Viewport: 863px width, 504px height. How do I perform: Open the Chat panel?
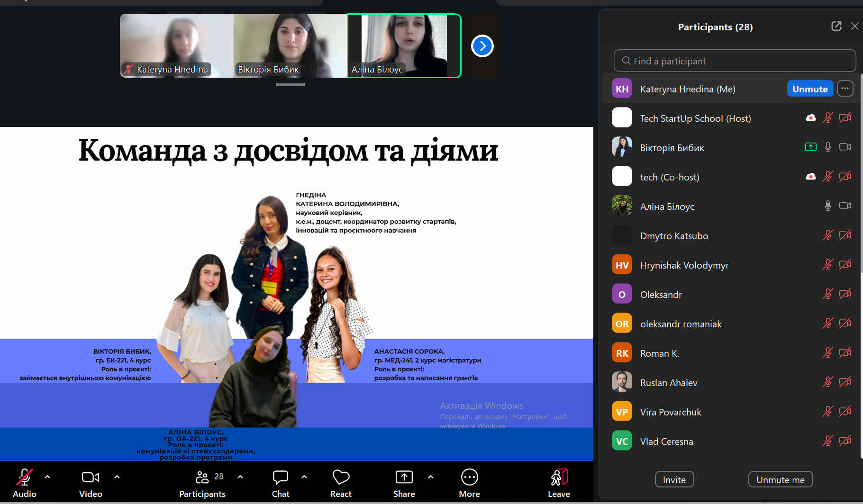pyautogui.click(x=281, y=477)
